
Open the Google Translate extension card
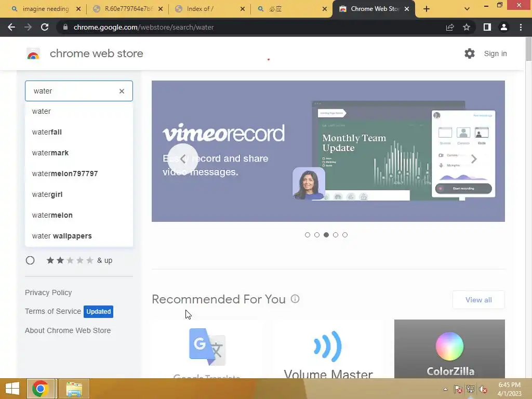point(207,350)
